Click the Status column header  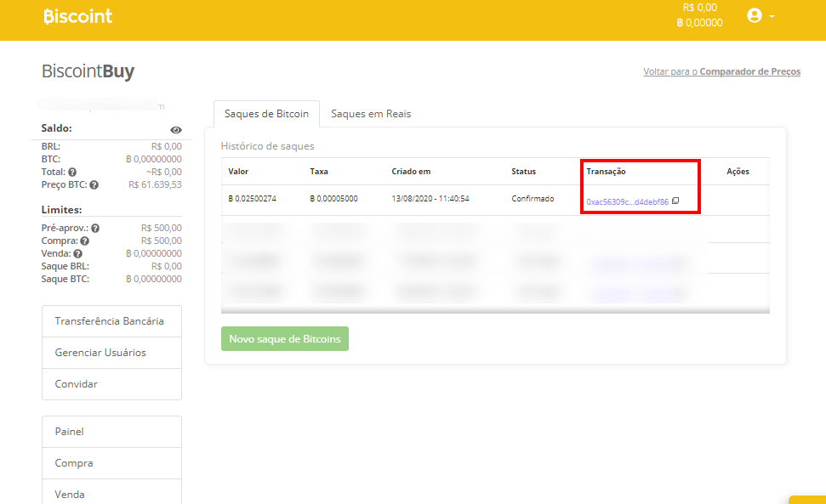[x=523, y=172]
